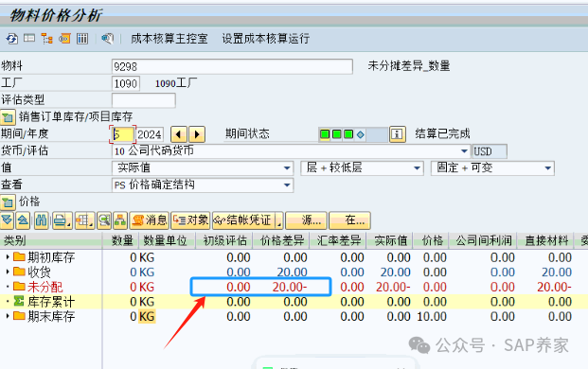This screenshot has height=369, width=588.
Task: Click the 汇率差异 column header
Action: (x=338, y=240)
